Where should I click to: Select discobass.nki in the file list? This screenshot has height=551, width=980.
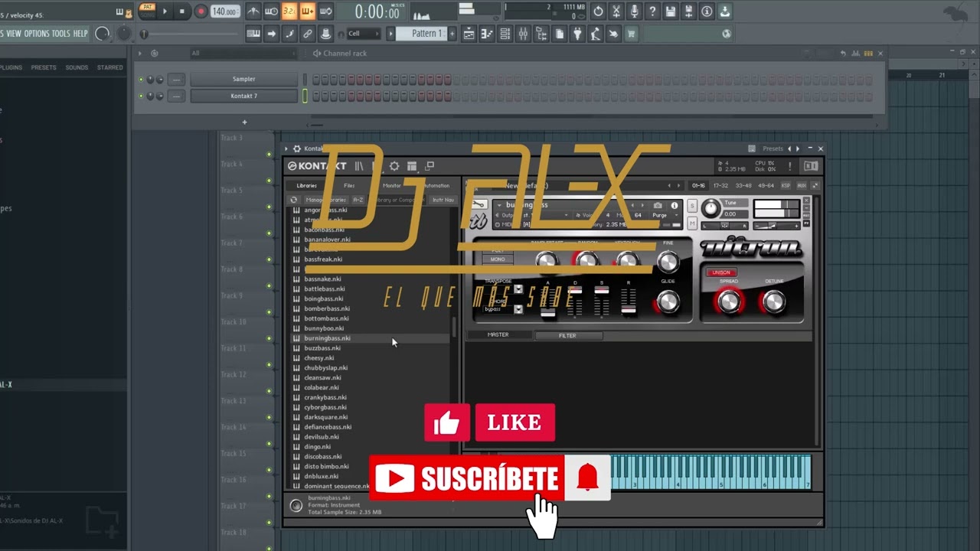pyautogui.click(x=323, y=457)
